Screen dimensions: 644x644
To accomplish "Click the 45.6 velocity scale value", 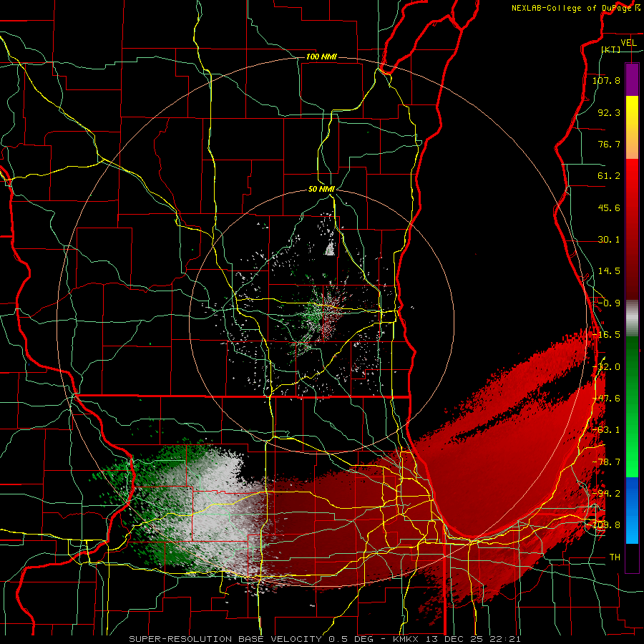I will (x=609, y=208).
